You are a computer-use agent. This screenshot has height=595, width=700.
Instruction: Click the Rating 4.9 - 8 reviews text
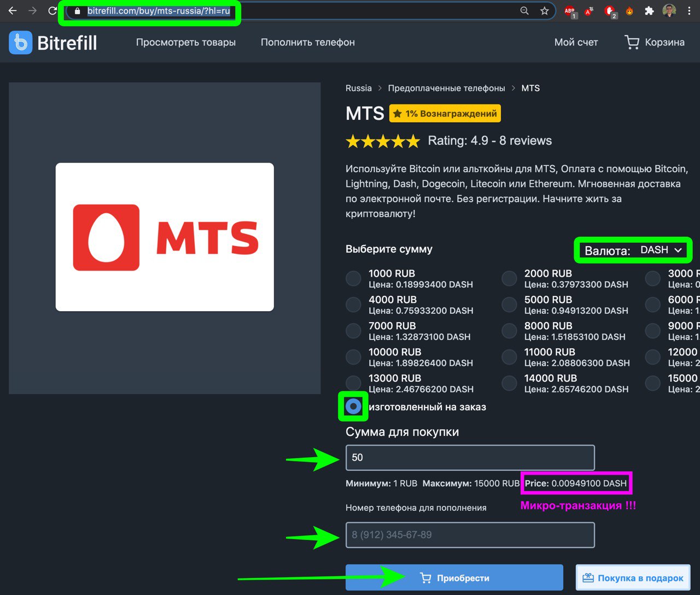[489, 141]
